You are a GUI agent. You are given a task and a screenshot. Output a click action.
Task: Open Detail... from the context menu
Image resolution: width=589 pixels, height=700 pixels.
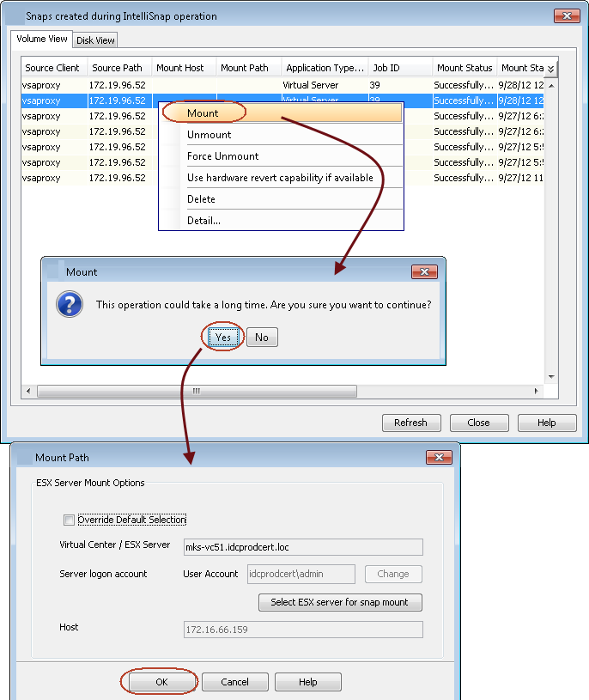(203, 221)
